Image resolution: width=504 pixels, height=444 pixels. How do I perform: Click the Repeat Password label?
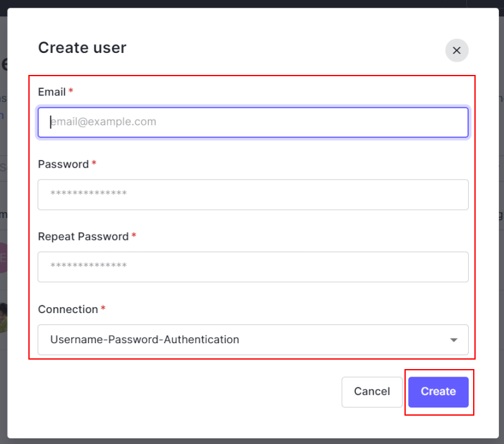pos(83,237)
